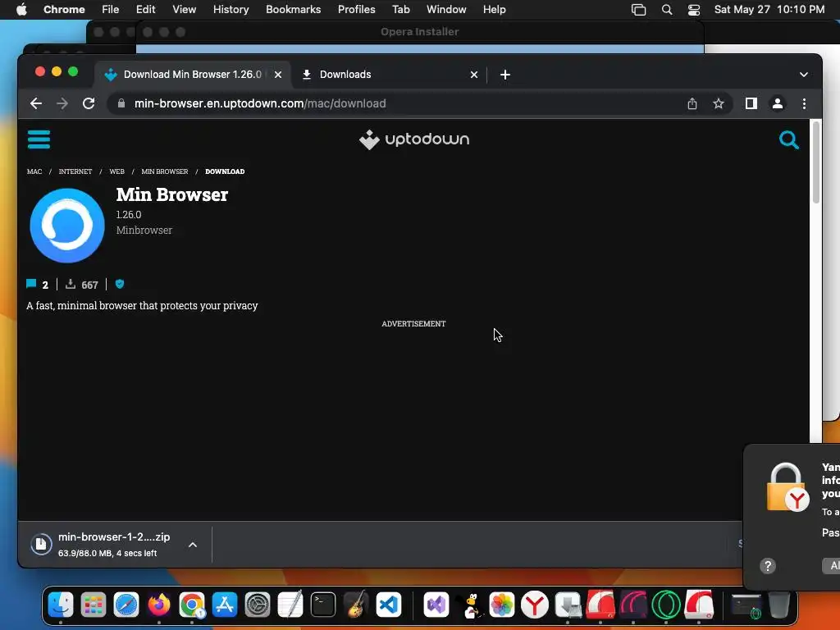
Task: Open Control Center from the menu bar
Action: [694, 10]
